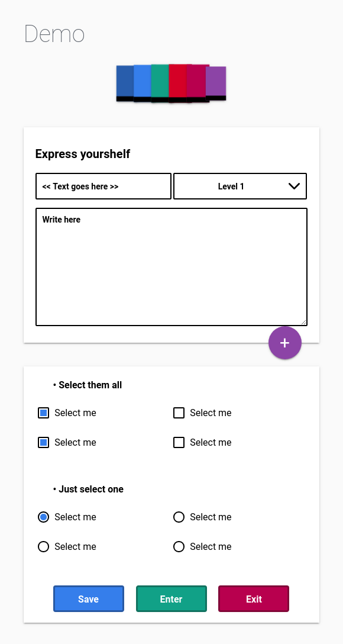This screenshot has height=644, width=343.
Task: Select the green color block in logo
Action: [x=160, y=83]
